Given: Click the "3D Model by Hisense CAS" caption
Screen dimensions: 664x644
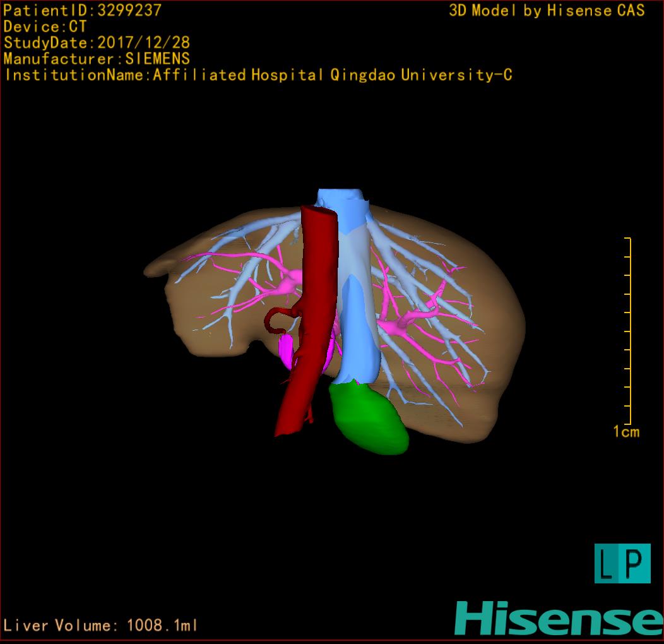Looking at the screenshot, I should coord(547,11).
